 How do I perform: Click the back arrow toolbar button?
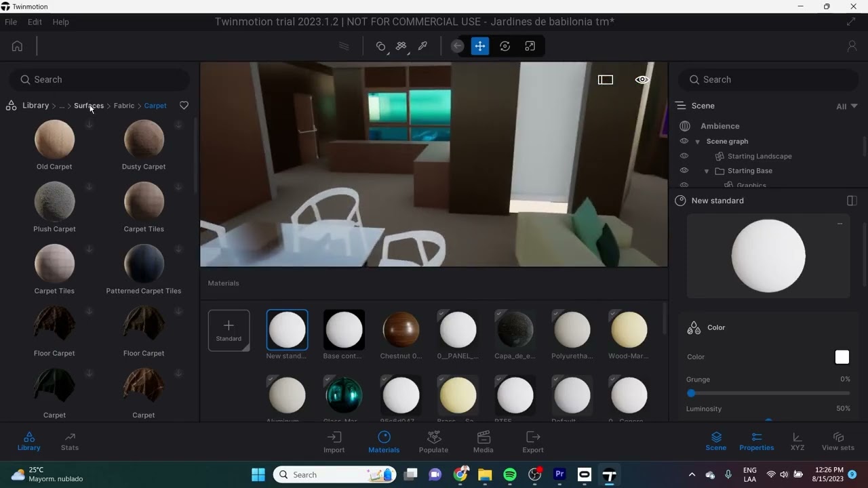tap(458, 46)
